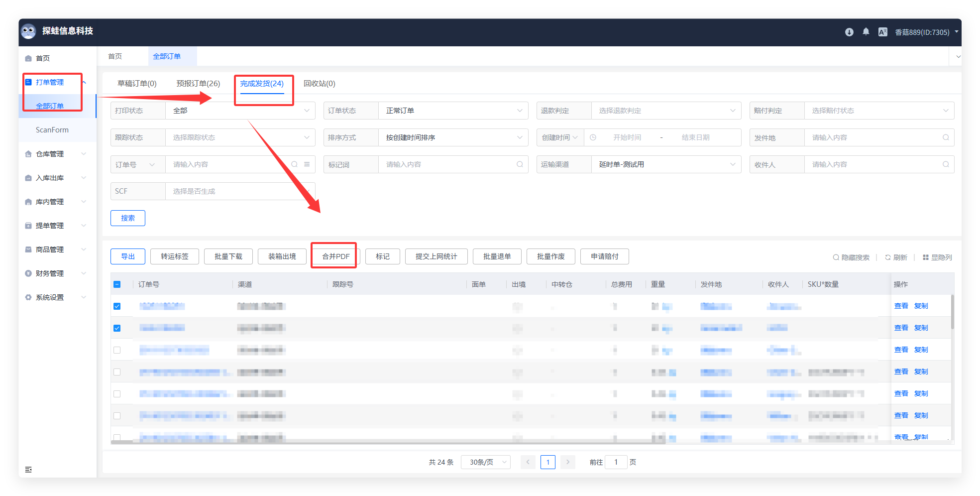Select ScanForm in the sidebar
The height and width of the screenshot is (496, 980).
52,130
